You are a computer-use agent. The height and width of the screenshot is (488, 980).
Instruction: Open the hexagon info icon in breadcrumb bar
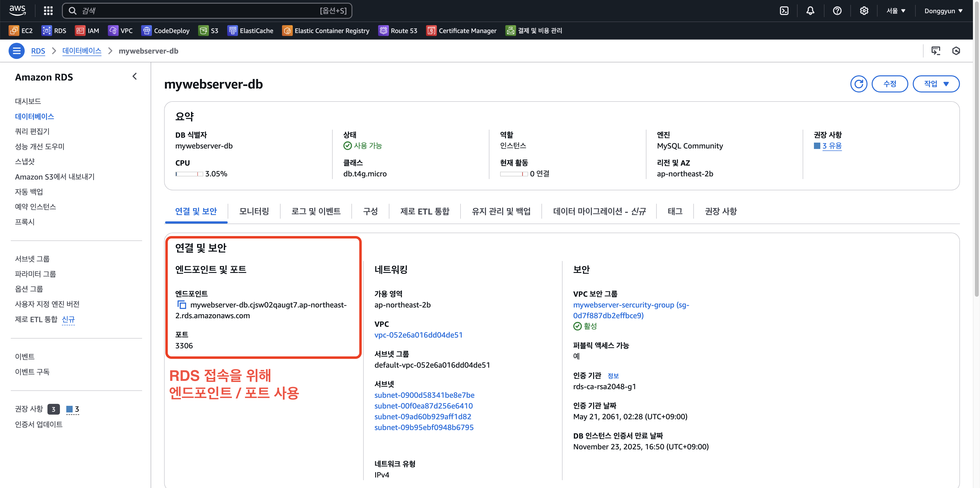[956, 51]
